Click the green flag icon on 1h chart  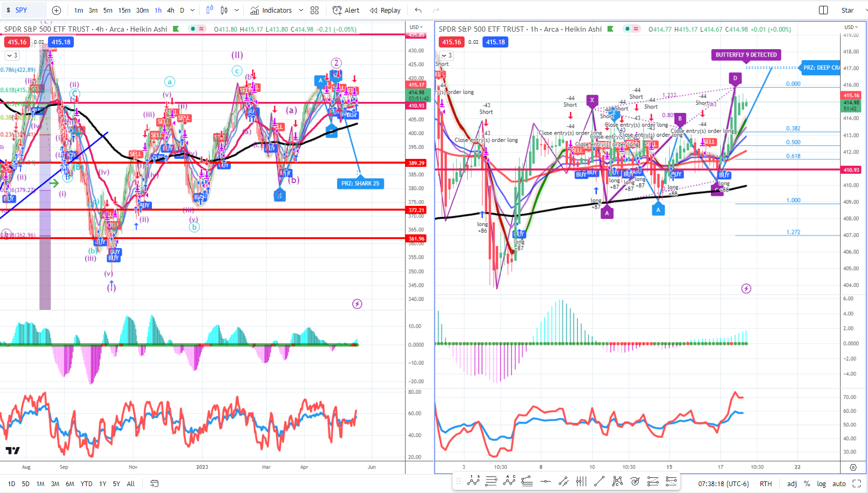(x=611, y=29)
